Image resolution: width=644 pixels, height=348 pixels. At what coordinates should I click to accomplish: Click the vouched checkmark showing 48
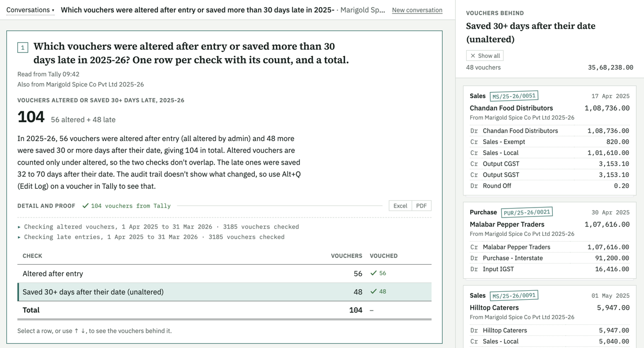coord(378,291)
